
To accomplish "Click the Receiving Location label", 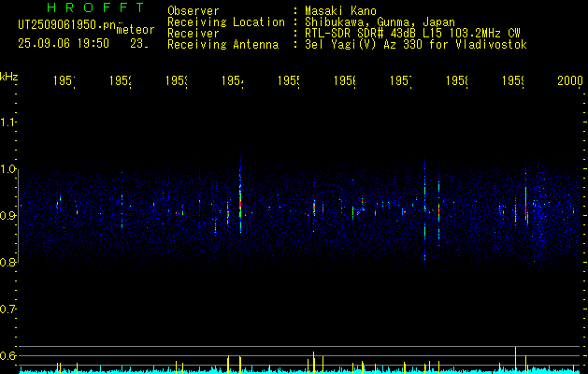I will [226, 22].
